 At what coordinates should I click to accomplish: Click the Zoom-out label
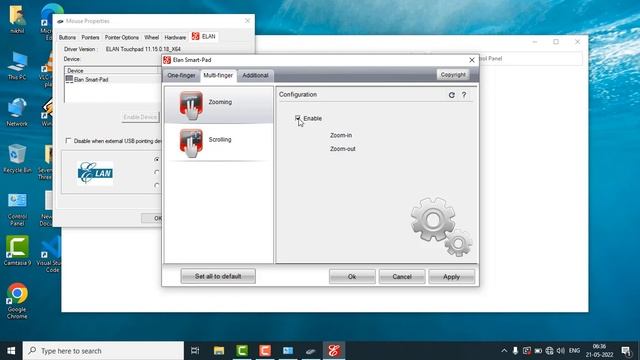[x=342, y=149]
